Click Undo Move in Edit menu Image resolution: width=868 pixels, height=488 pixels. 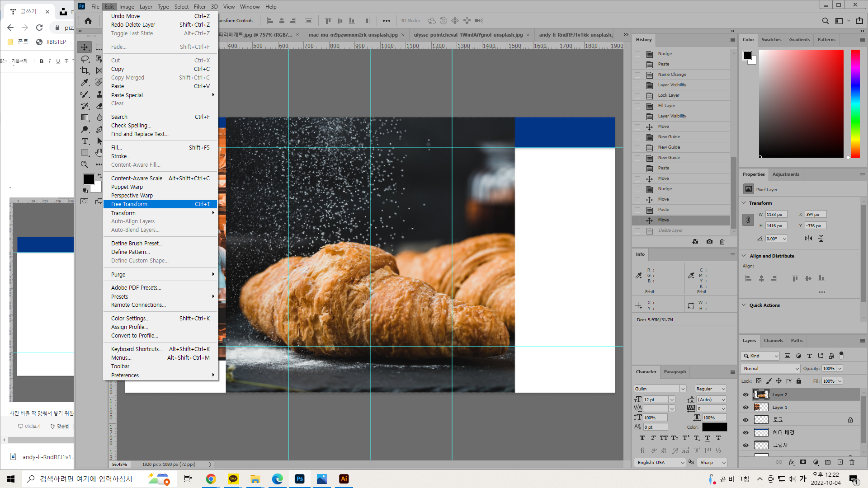point(160,16)
